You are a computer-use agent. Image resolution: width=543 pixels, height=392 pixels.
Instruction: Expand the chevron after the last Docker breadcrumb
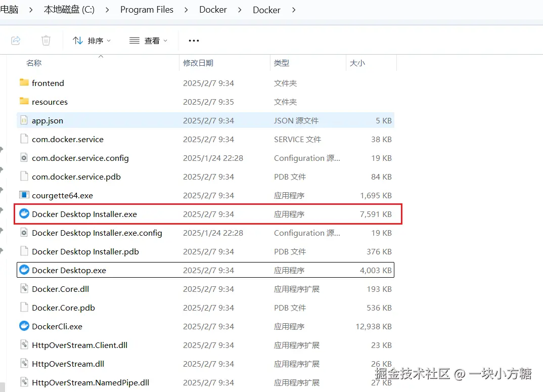click(x=294, y=10)
